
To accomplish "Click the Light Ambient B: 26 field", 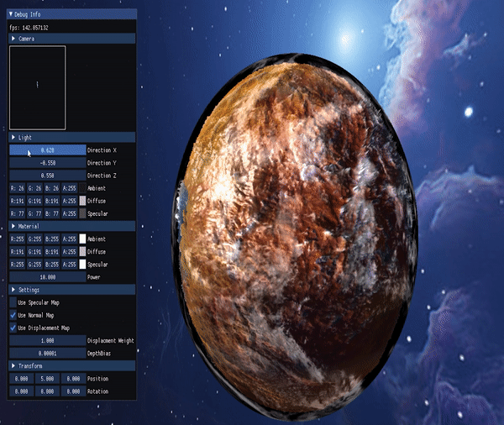I will [x=52, y=188].
